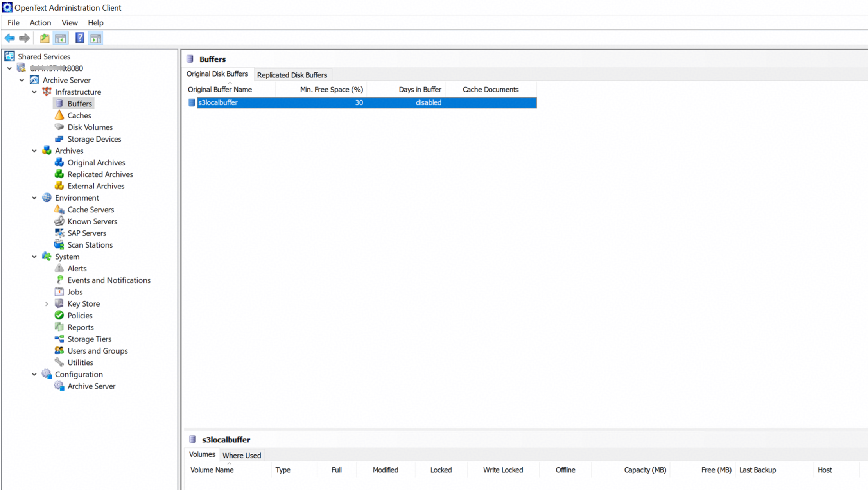Click the s3localbuffer row icon
868x490 pixels.
pyautogui.click(x=192, y=102)
